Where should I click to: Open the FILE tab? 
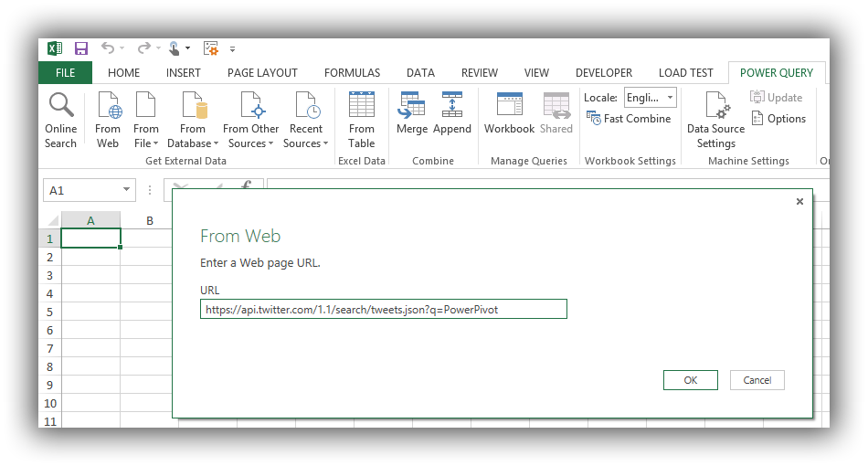click(x=65, y=72)
